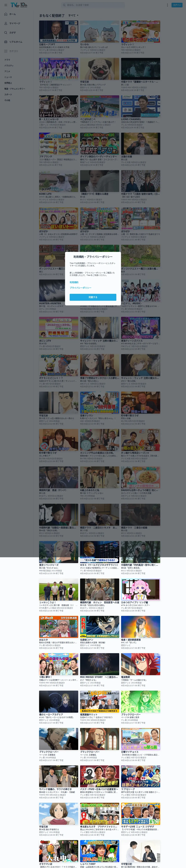Viewport: 186px width, 868px height.
Task: Open the WBS ワールドビジネスサテライト thumbnail
Action: [x=100, y=552]
